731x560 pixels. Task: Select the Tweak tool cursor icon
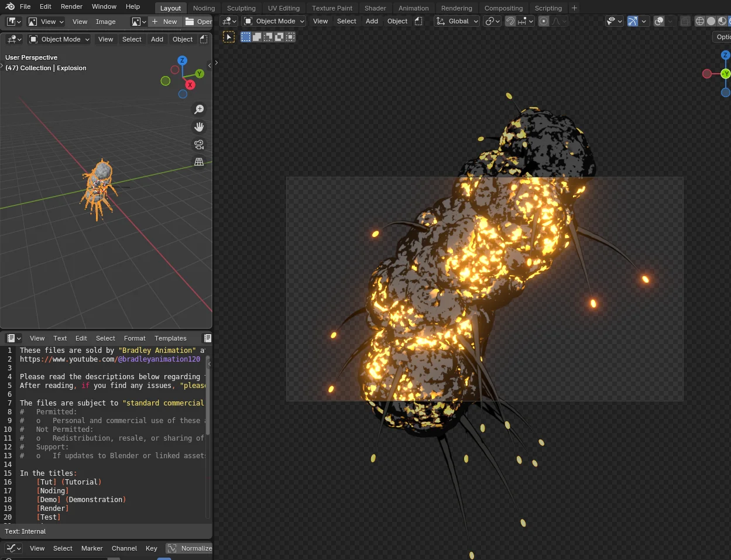click(x=229, y=36)
